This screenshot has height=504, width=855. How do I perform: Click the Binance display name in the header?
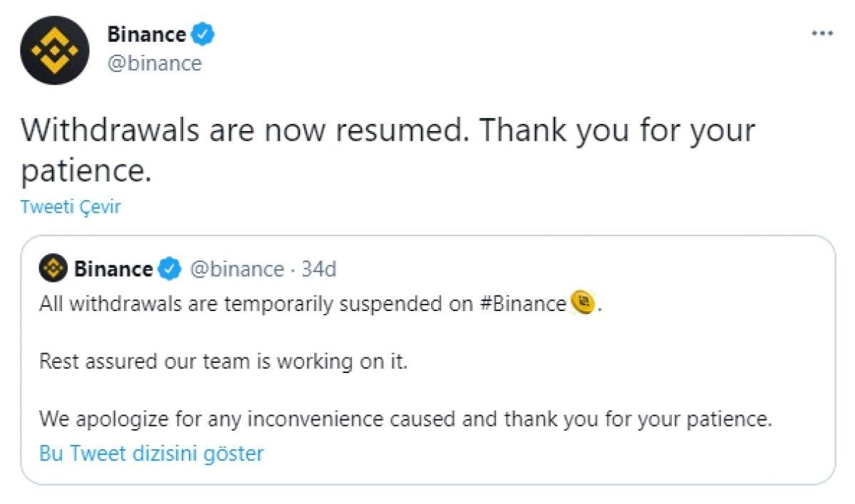pyautogui.click(x=147, y=33)
